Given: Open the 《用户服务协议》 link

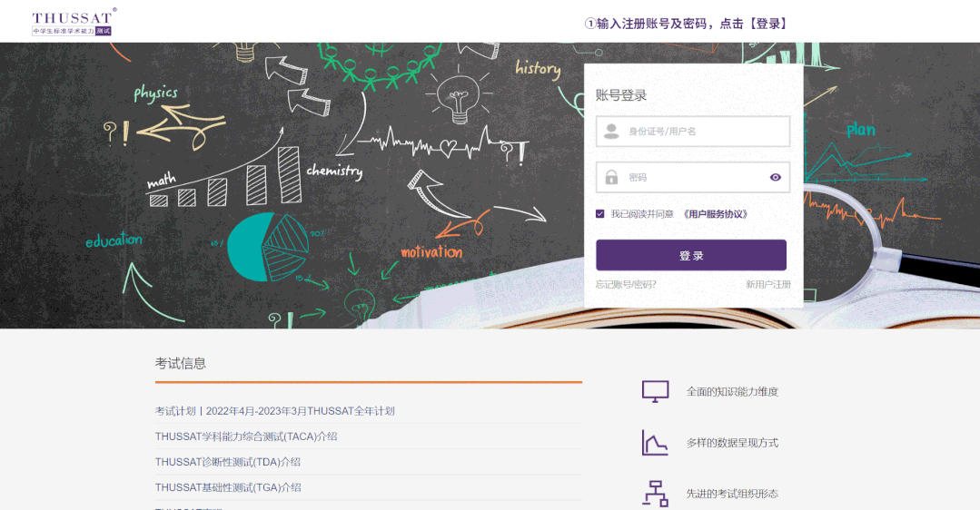Looking at the screenshot, I should [715, 214].
